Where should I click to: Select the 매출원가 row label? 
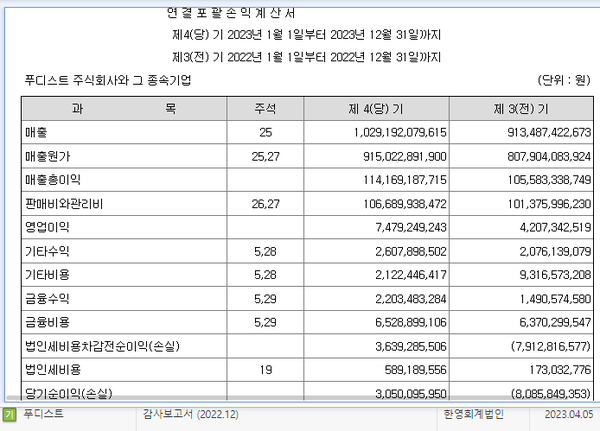47,156
